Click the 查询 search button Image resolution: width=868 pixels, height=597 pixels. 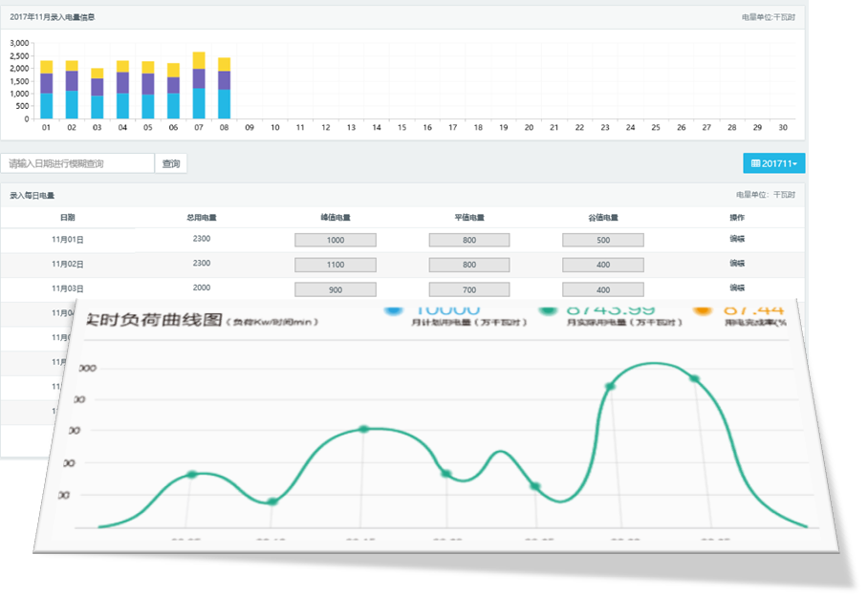171,163
